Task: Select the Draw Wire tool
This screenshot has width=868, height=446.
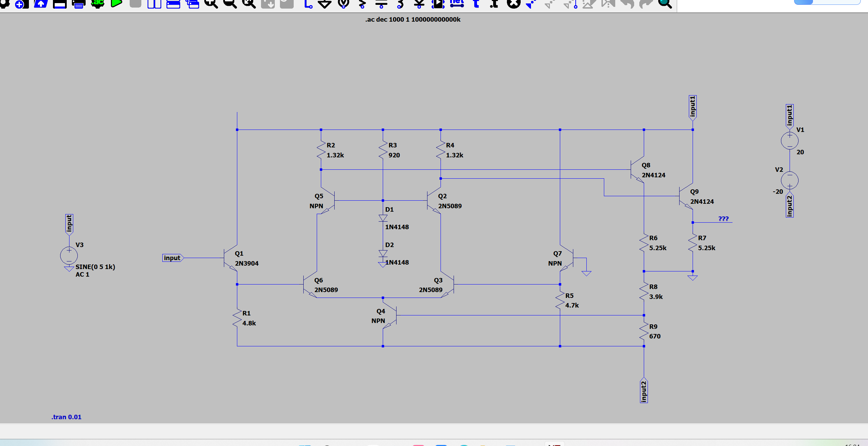Action: point(308,3)
